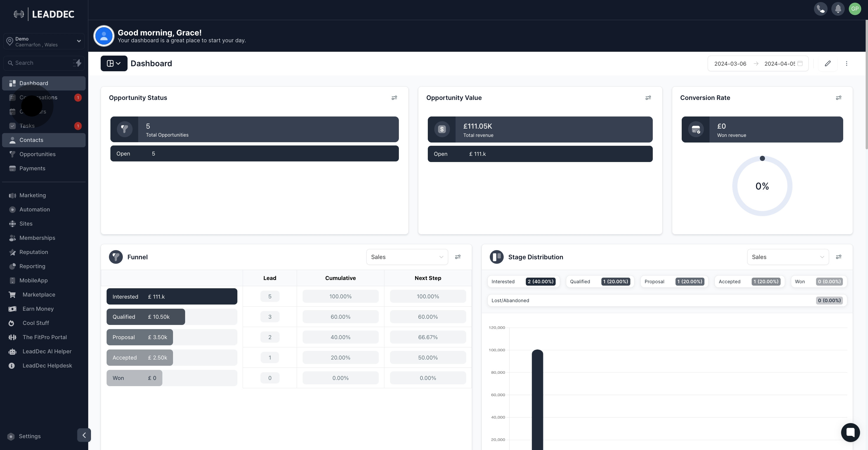Image resolution: width=868 pixels, height=450 pixels.
Task: Toggle the Lost/Abandoned stage legend row
Action: click(x=667, y=300)
